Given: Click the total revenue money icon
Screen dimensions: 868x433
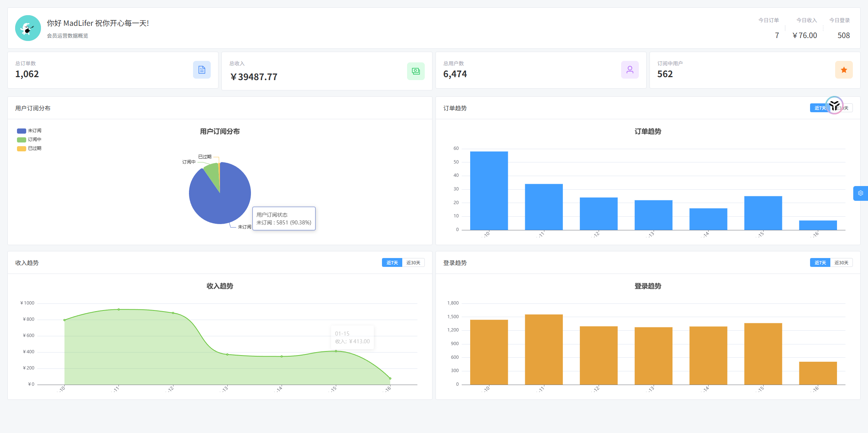Looking at the screenshot, I should pos(416,71).
